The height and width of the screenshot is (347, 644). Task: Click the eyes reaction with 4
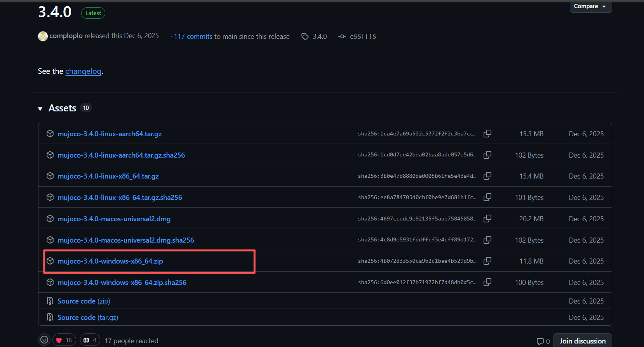(x=90, y=340)
